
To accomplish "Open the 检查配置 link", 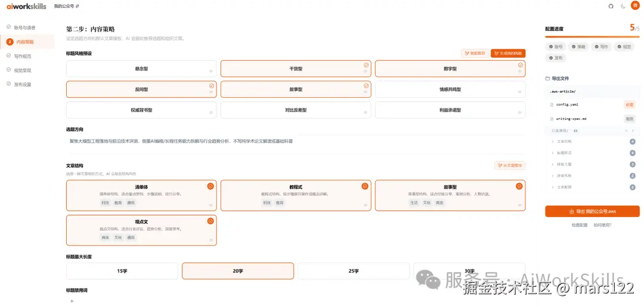I will pyautogui.click(x=579, y=225).
